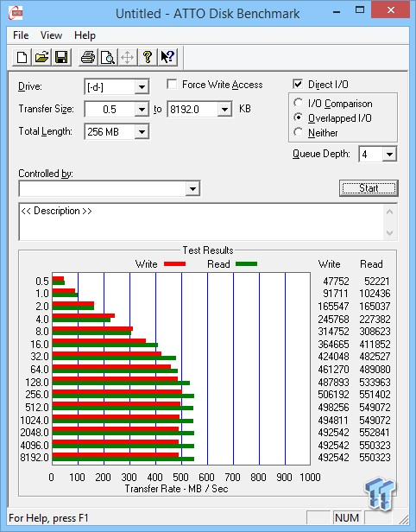Select the Overlapped I/O radio button

(298, 117)
